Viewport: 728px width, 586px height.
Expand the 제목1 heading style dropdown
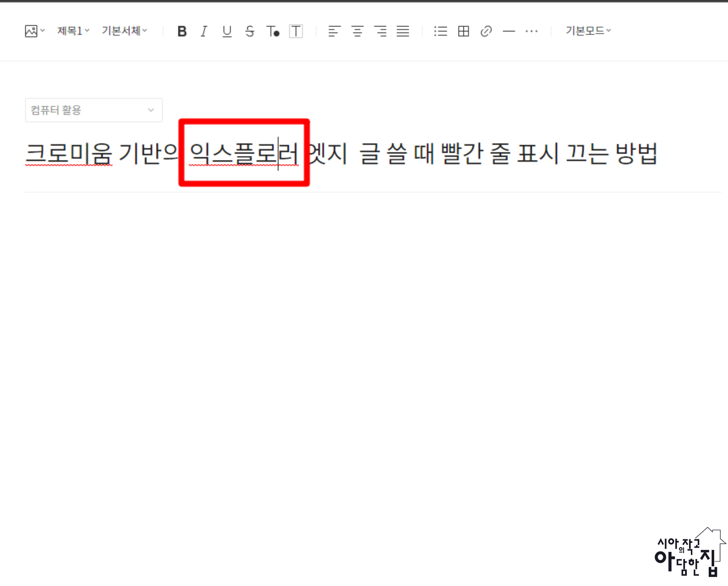pos(73,31)
